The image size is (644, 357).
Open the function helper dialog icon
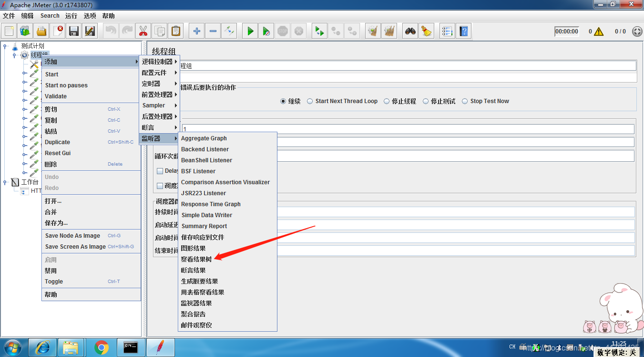(447, 31)
